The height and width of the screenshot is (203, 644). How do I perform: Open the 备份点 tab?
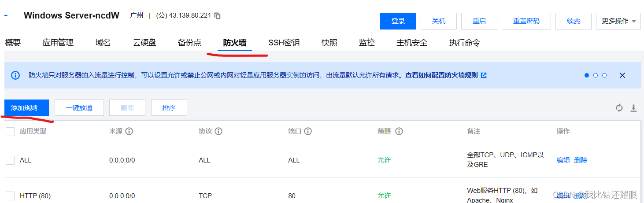coord(189,43)
